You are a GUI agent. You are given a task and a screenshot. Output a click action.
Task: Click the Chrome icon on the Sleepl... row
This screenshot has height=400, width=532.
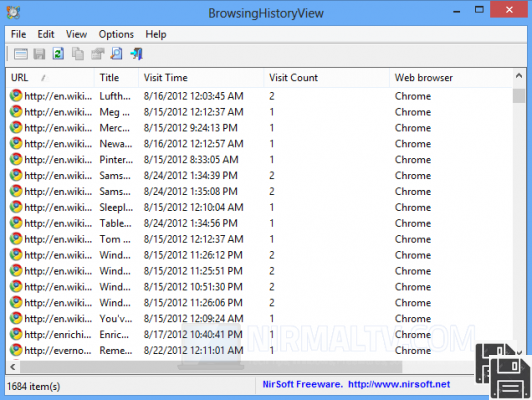tap(16, 207)
